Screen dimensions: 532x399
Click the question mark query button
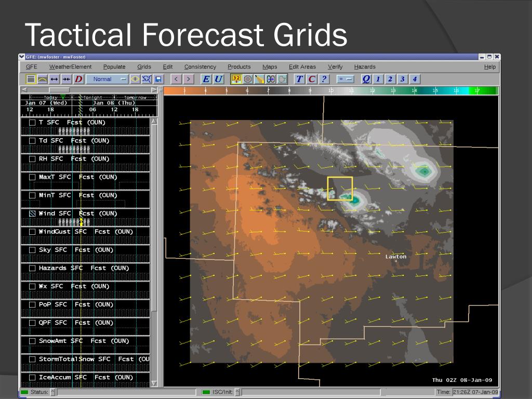point(324,79)
